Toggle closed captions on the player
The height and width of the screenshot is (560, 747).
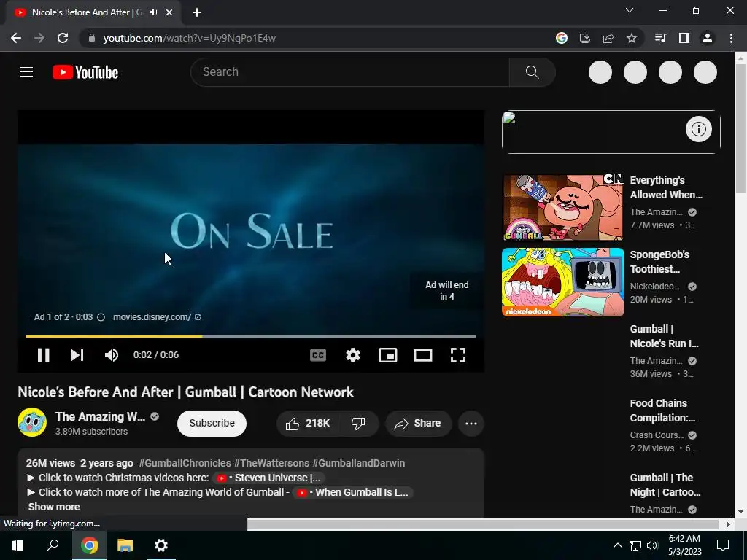tap(318, 355)
